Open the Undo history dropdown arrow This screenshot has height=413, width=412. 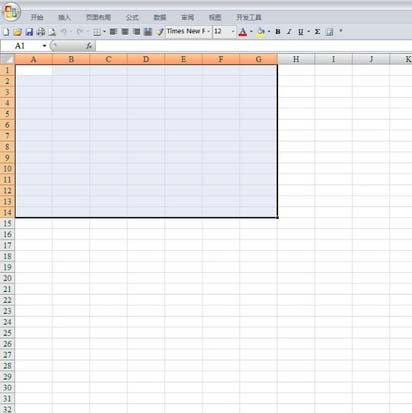[x=71, y=32]
